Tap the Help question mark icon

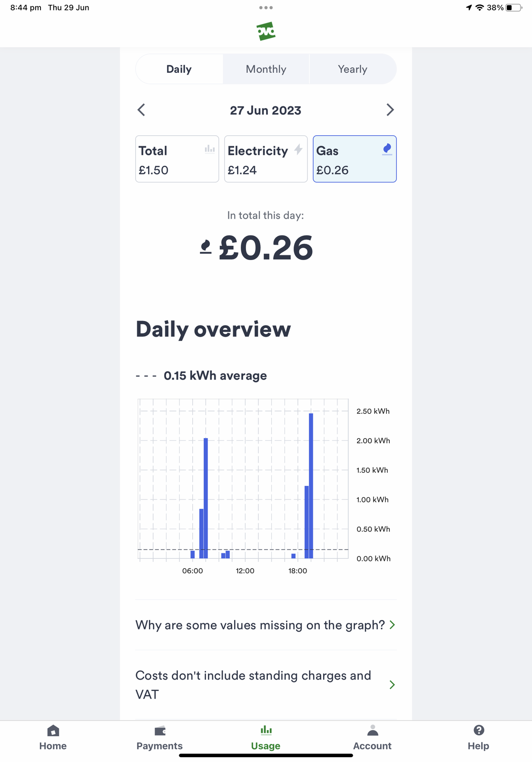pyautogui.click(x=479, y=730)
